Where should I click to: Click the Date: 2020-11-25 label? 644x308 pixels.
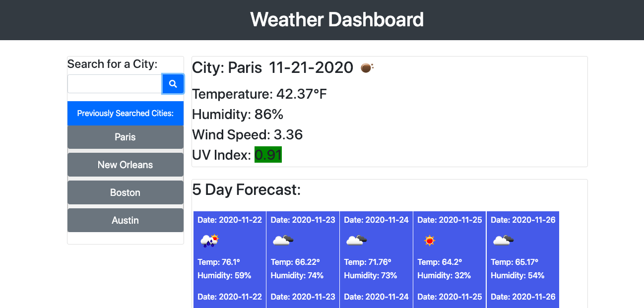click(449, 220)
